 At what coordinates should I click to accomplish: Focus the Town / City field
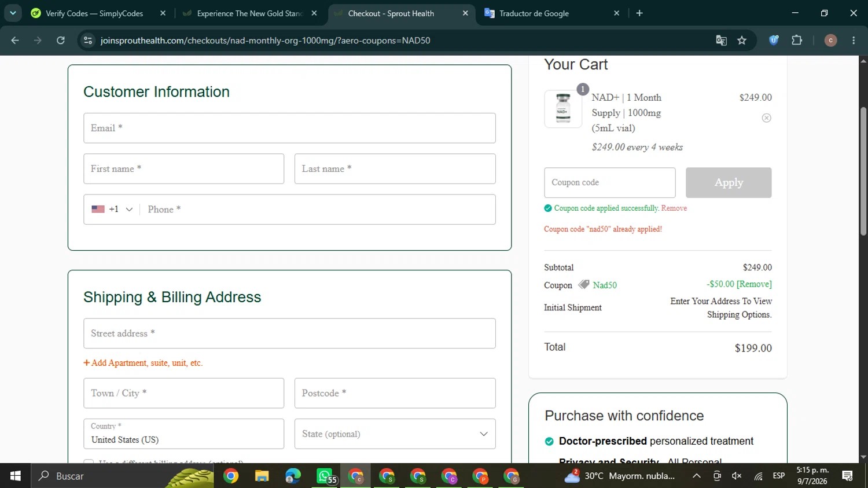183,393
